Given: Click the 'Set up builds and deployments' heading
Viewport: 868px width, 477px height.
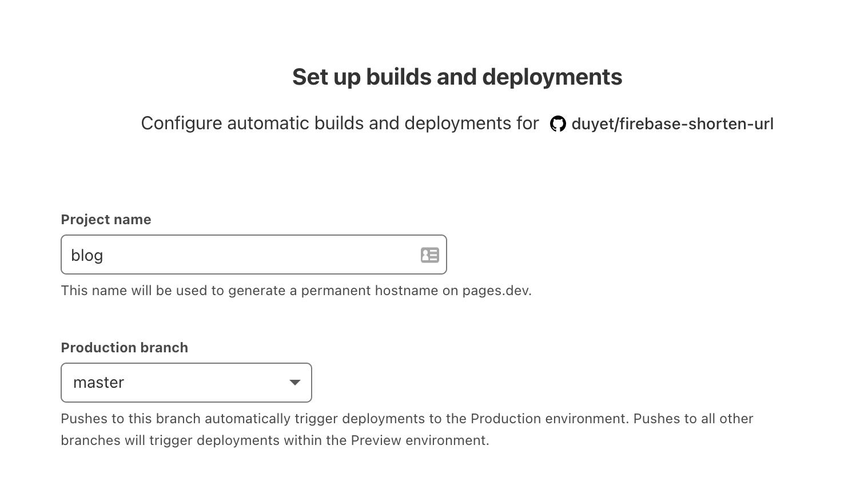Looking at the screenshot, I should 457,77.
